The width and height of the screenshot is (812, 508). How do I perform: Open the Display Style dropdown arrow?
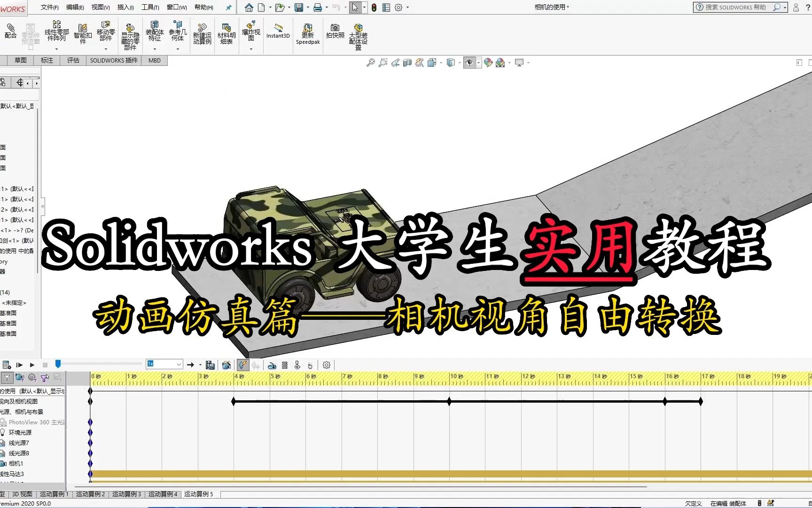459,63
